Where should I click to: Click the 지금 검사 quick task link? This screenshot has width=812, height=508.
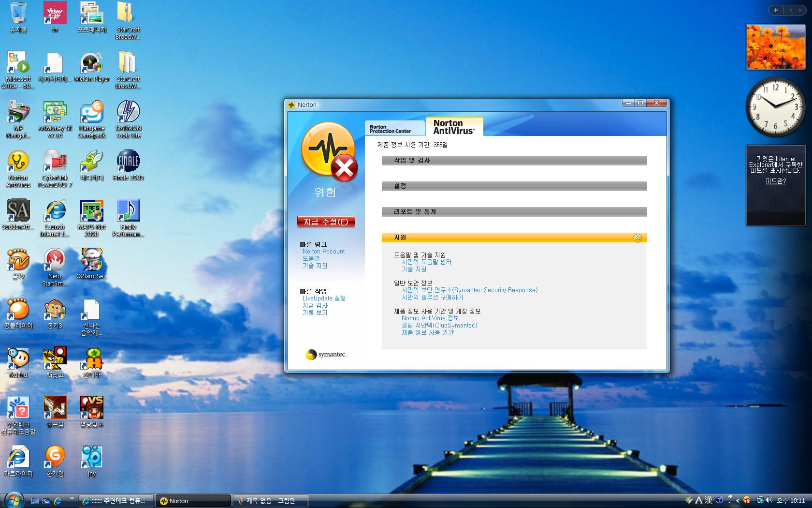point(315,305)
